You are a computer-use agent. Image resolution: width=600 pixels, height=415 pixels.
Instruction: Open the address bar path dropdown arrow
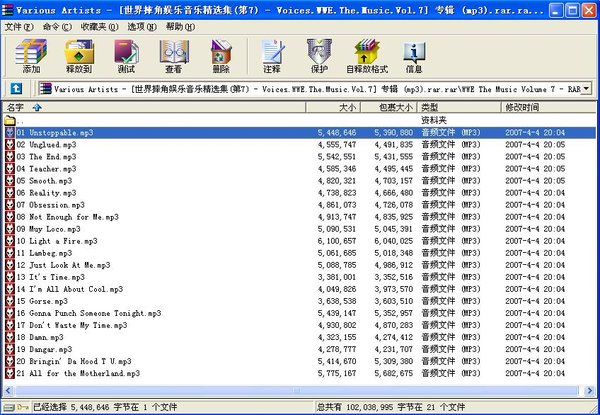[586, 89]
